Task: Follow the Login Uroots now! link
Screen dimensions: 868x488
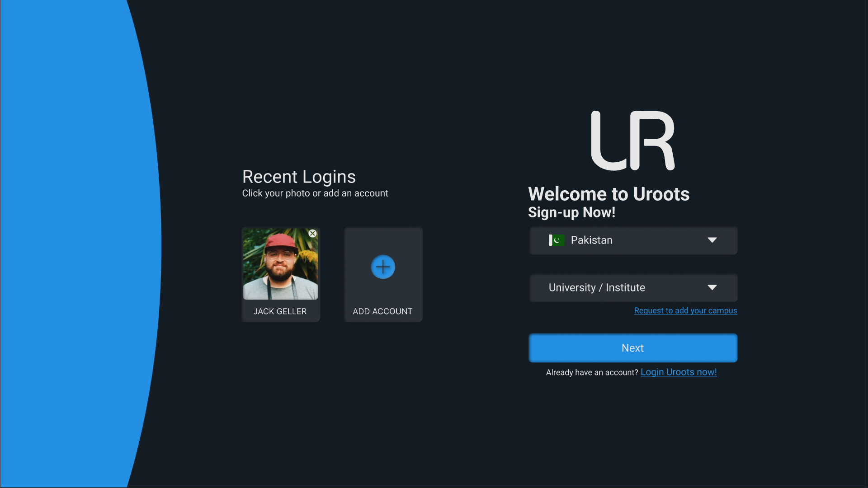Action: click(x=678, y=372)
